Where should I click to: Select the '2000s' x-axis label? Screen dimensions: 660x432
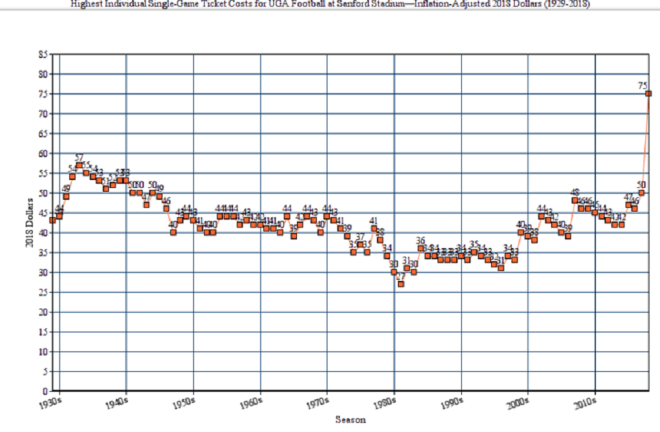coord(519,403)
